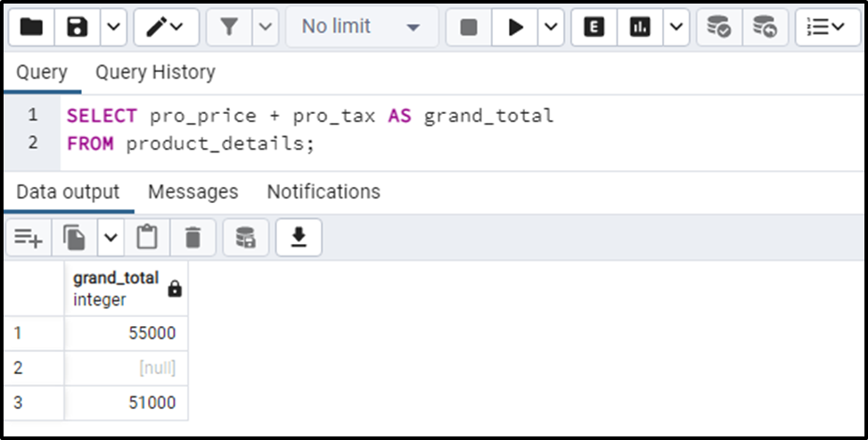Switch to the Query History tab
The image size is (868, 440).
155,72
